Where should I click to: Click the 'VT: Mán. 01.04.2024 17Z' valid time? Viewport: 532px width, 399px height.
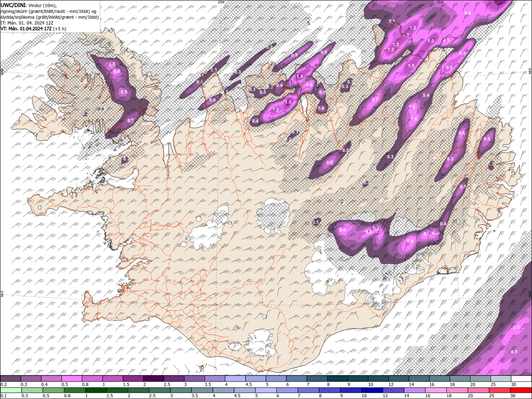26,28
